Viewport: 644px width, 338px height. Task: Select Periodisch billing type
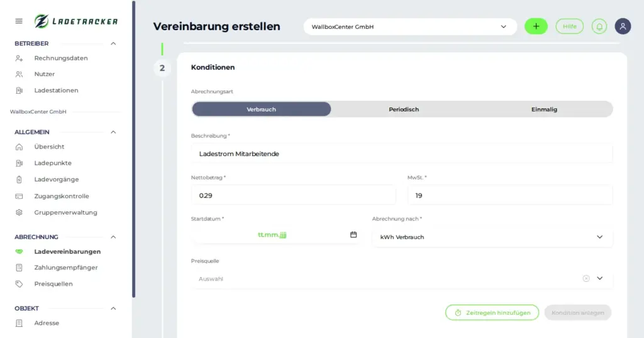404,110
